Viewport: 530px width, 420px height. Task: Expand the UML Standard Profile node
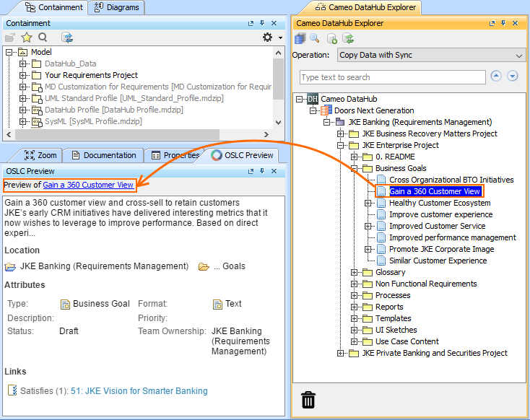point(22,98)
